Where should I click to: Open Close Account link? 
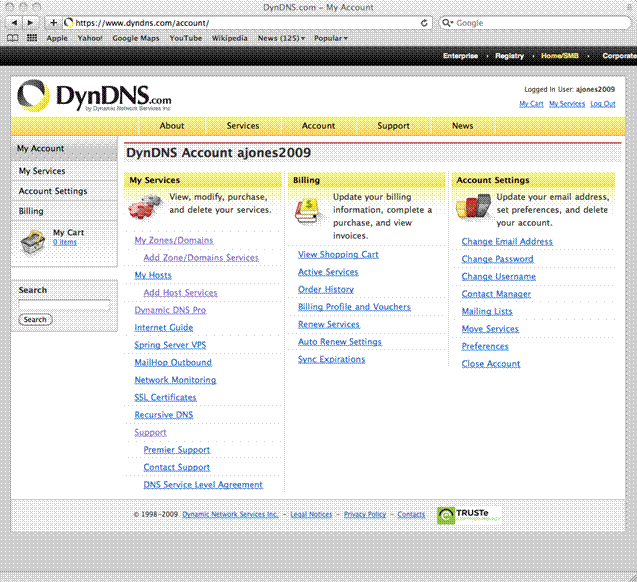491,364
